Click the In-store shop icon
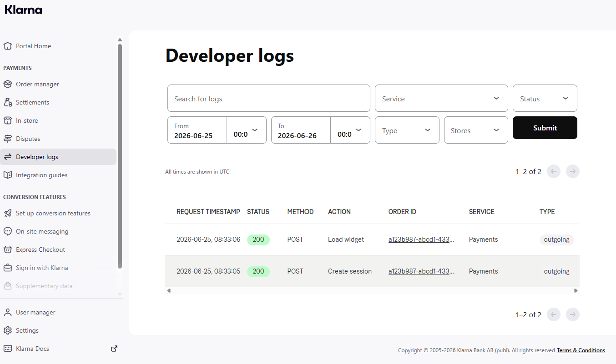Image resolution: width=616 pixels, height=364 pixels. pyautogui.click(x=7, y=120)
